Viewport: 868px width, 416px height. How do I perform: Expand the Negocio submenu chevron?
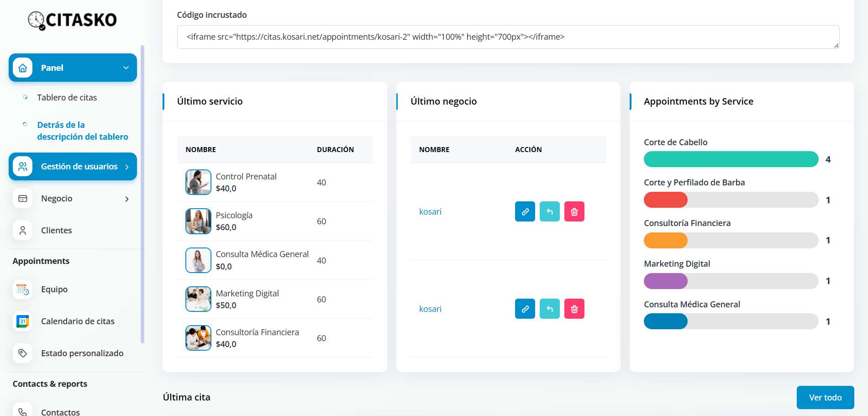pos(126,199)
